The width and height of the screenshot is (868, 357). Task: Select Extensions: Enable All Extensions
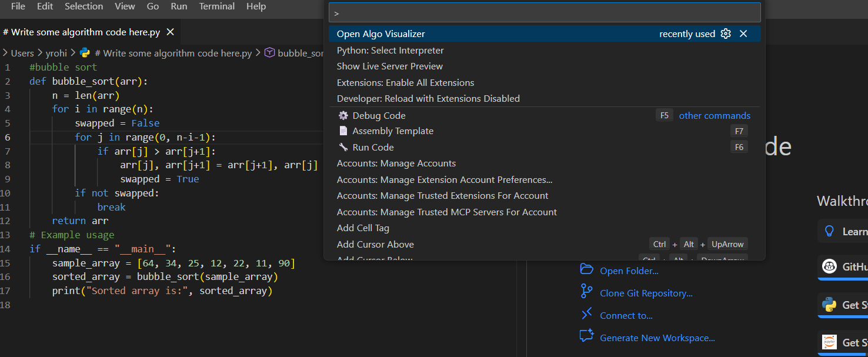tap(545, 83)
